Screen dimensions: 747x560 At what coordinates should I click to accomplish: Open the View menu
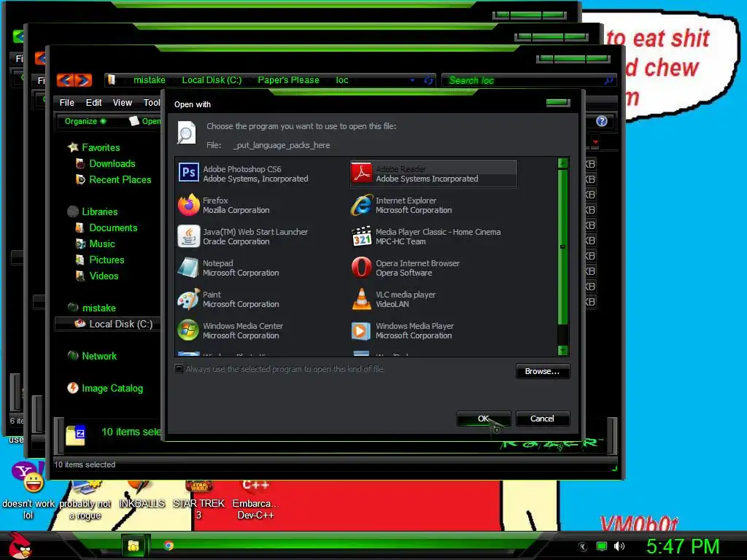[x=122, y=102]
